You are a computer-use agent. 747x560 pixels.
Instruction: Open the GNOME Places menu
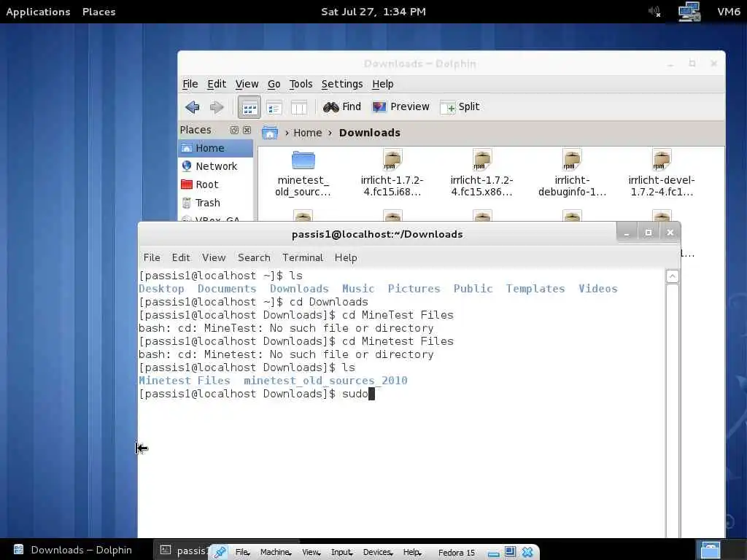click(x=98, y=12)
